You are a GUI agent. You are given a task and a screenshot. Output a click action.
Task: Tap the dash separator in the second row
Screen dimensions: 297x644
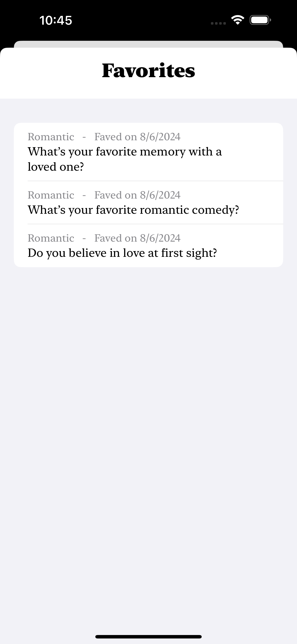tap(84, 196)
